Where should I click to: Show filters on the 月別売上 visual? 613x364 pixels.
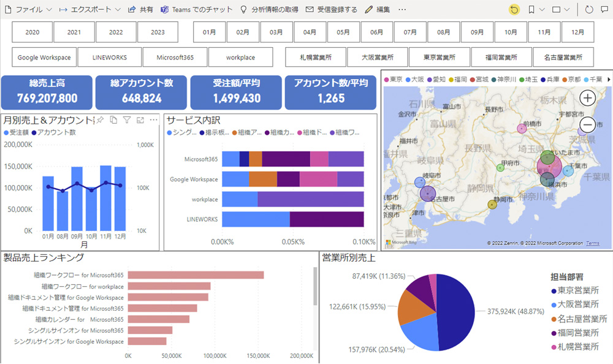tap(127, 120)
